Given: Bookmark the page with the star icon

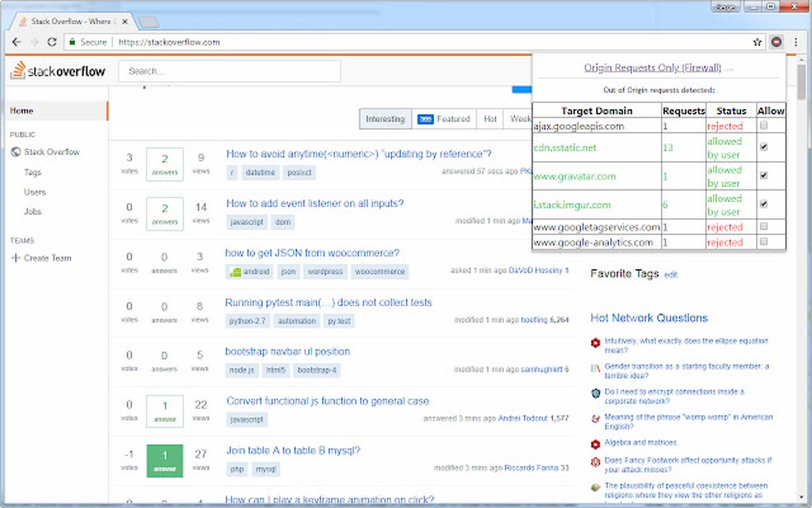Looking at the screenshot, I should point(757,42).
